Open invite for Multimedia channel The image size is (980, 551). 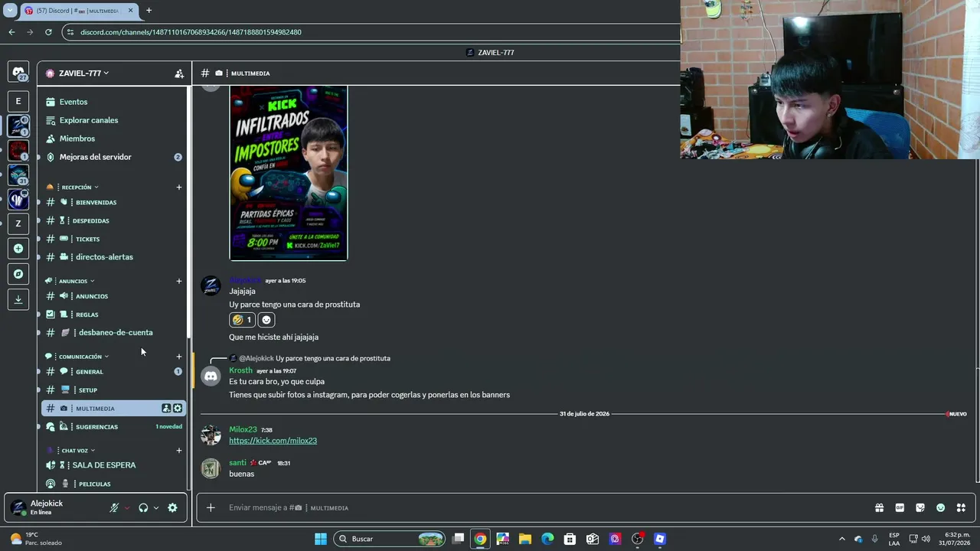click(x=166, y=409)
